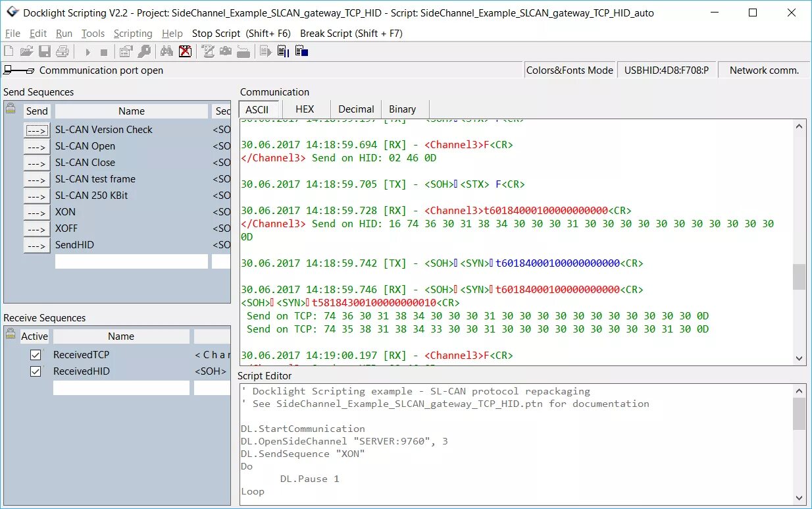Clear communication window with red X icon
The width and height of the screenshot is (812, 509).
pos(185,51)
